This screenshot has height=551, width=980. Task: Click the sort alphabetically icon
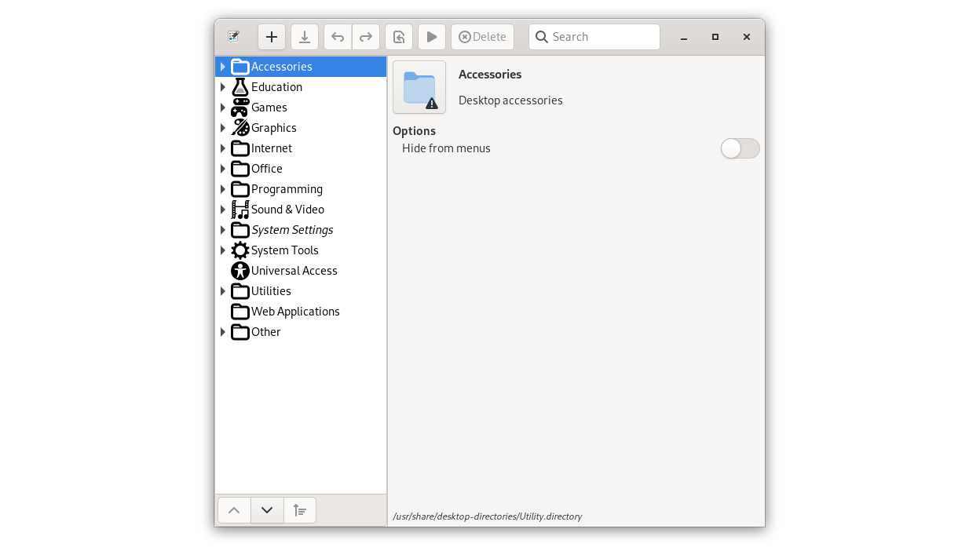(300, 510)
